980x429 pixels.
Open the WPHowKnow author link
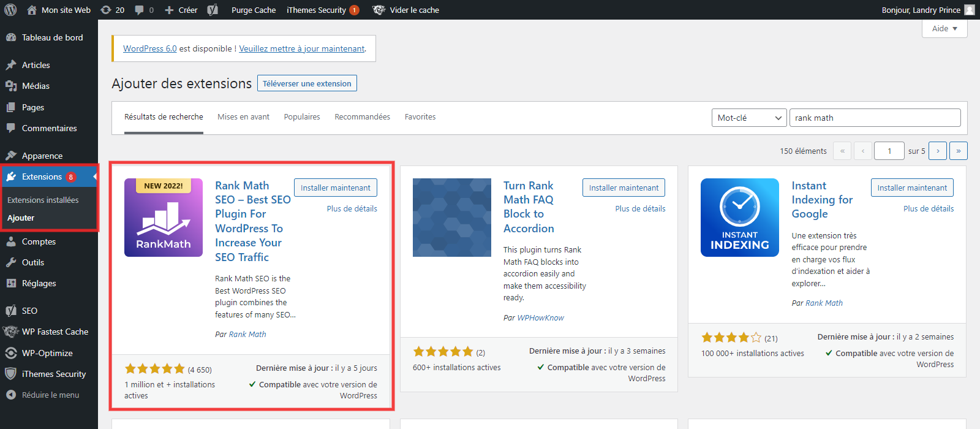coord(541,317)
